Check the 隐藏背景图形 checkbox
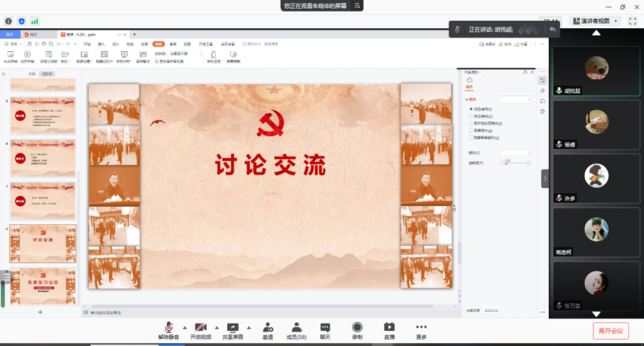This screenshot has height=346, width=644. click(471, 137)
